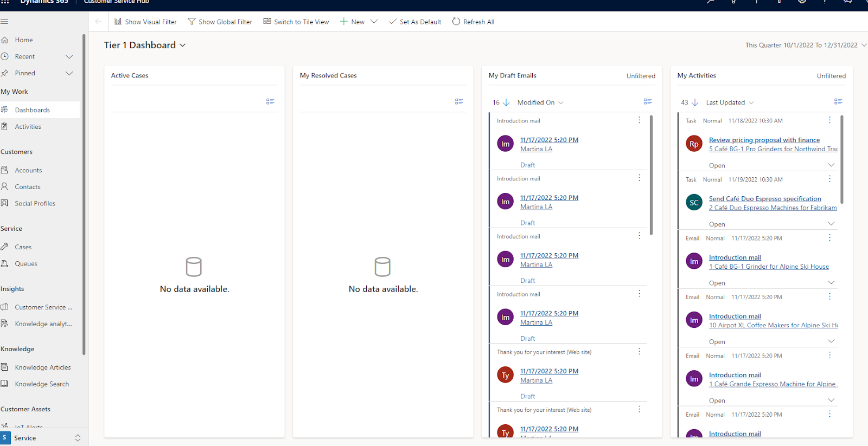Open list view icon in Active Cases

pos(270,101)
